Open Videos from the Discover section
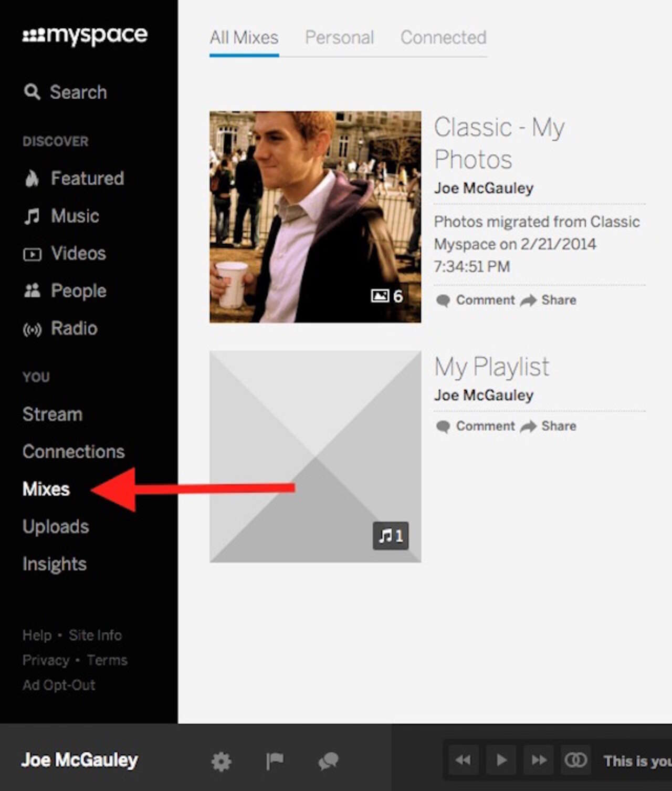Viewport: 672px width, 791px height. pos(33,253)
